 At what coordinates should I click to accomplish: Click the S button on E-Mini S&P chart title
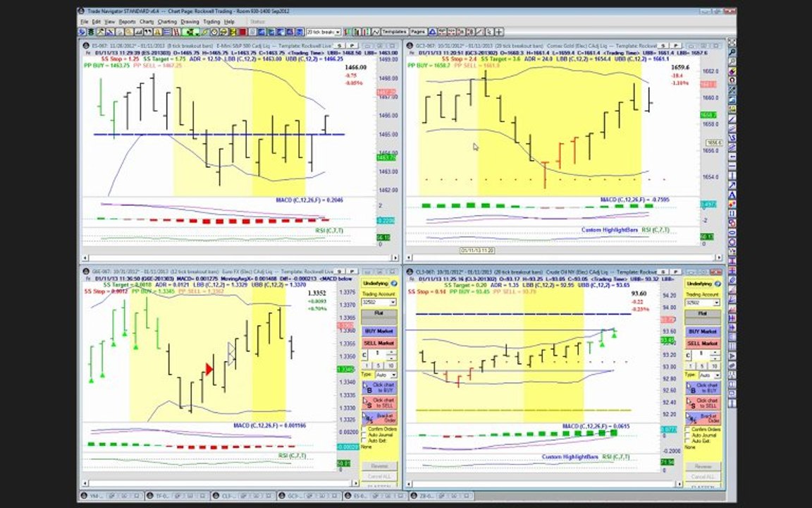point(340,46)
